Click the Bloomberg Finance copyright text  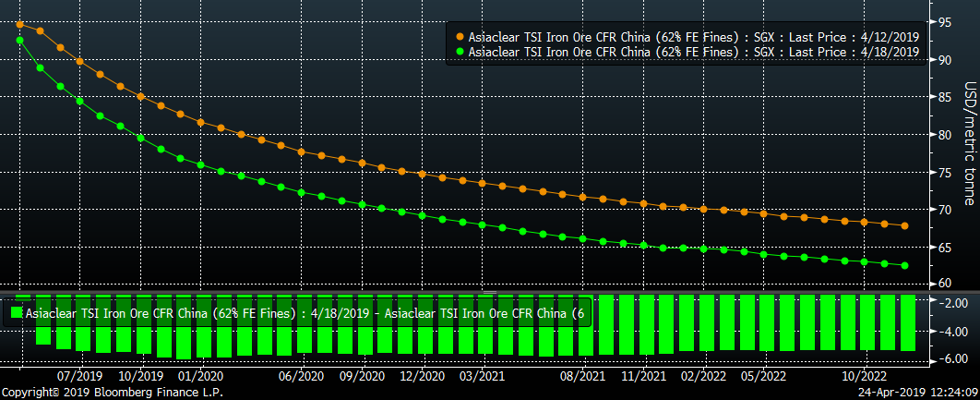pos(112,393)
